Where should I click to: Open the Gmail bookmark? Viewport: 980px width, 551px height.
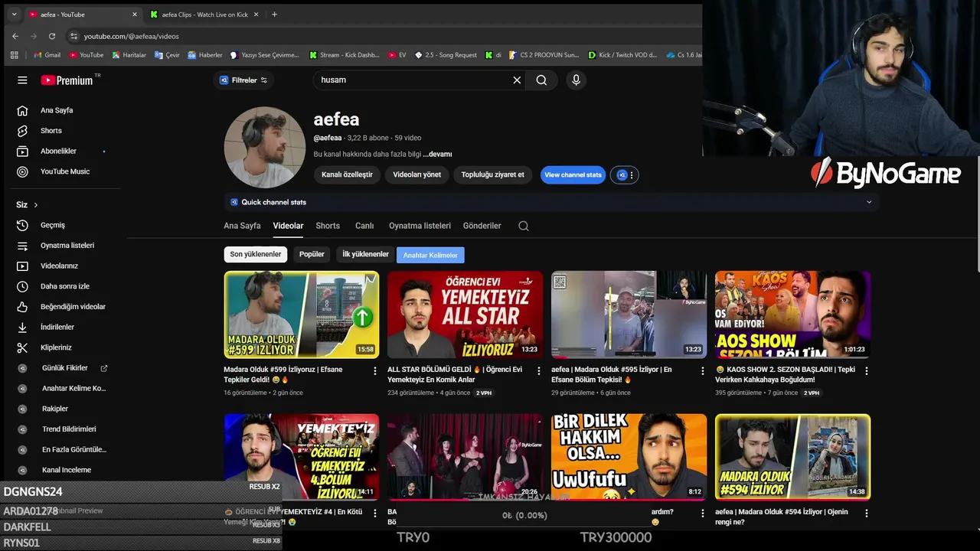tap(47, 55)
